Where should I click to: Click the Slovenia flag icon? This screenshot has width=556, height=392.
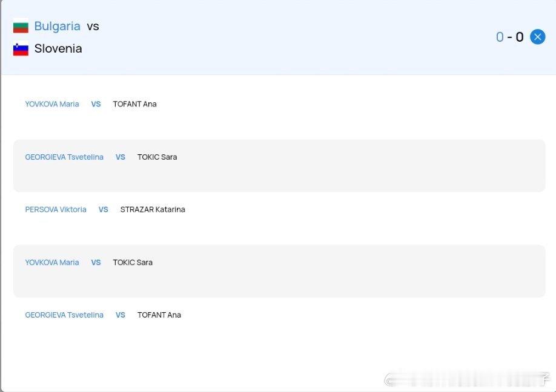tap(21, 48)
